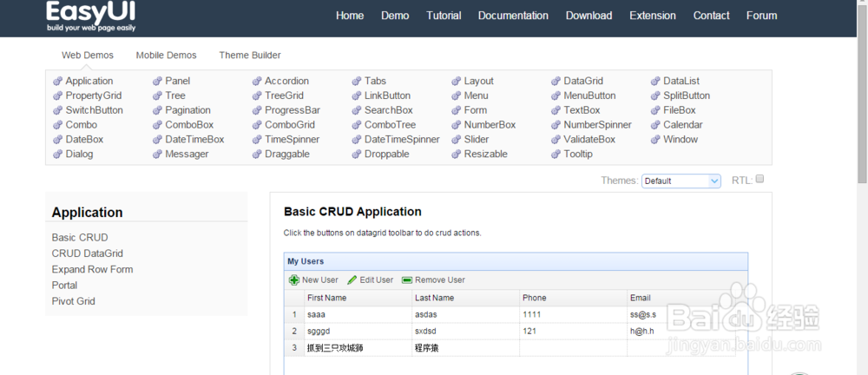The height and width of the screenshot is (375, 868).
Task: Open the Combo demo link
Action: (82, 125)
